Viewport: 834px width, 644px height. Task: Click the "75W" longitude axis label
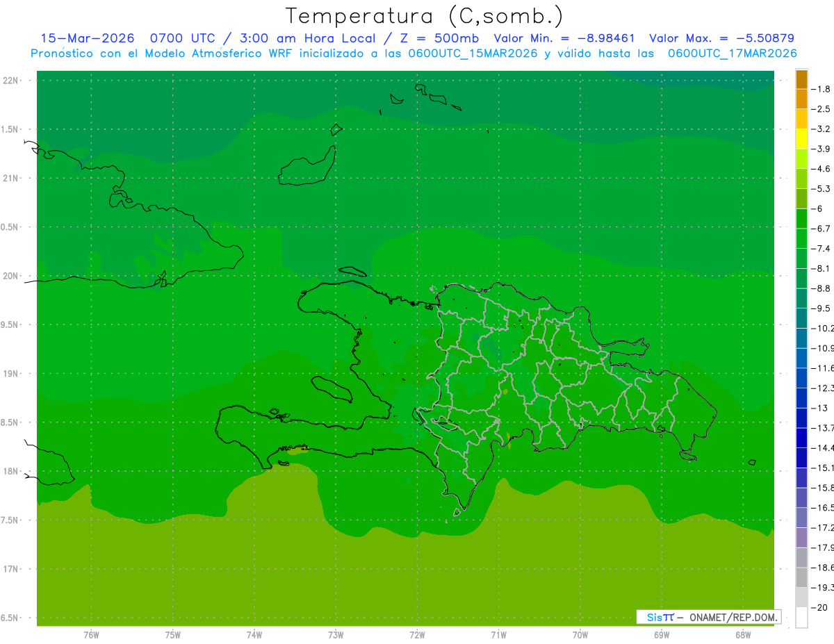click(x=173, y=635)
